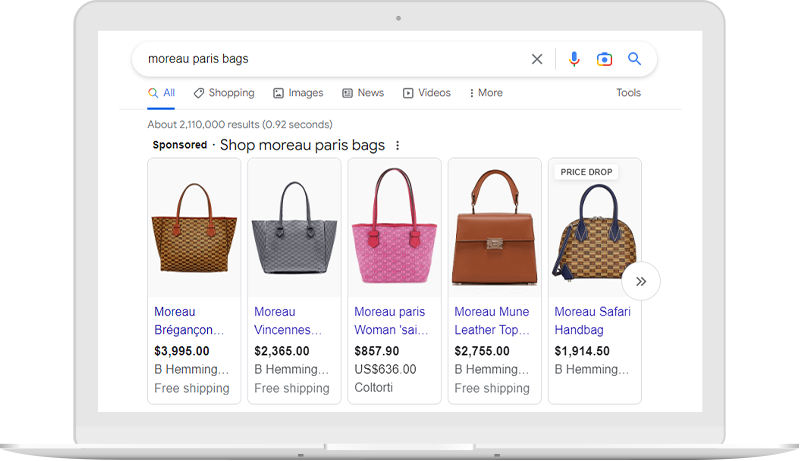Click the PRICE DROP badge on the Safari bag
This screenshot has height=461, width=800.
586,172
